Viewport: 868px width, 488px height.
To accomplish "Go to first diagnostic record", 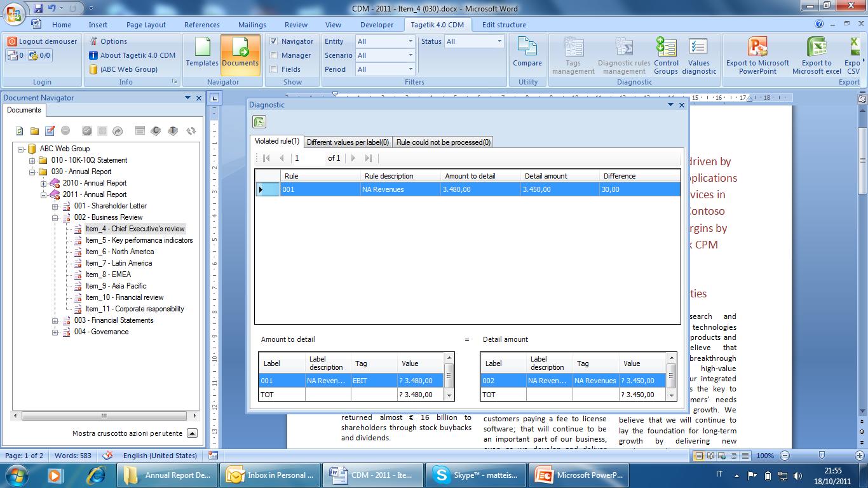I will (266, 158).
